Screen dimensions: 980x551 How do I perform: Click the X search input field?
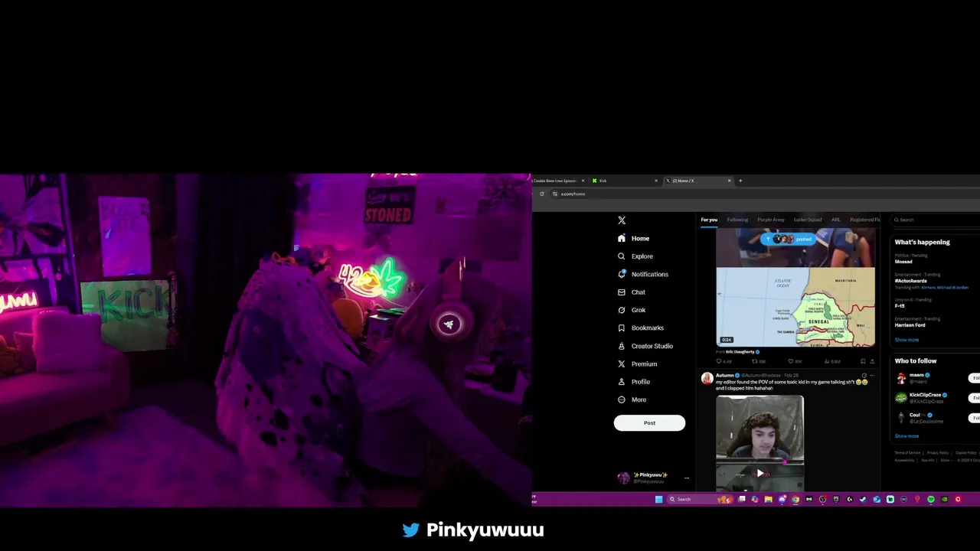[x=936, y=220]
